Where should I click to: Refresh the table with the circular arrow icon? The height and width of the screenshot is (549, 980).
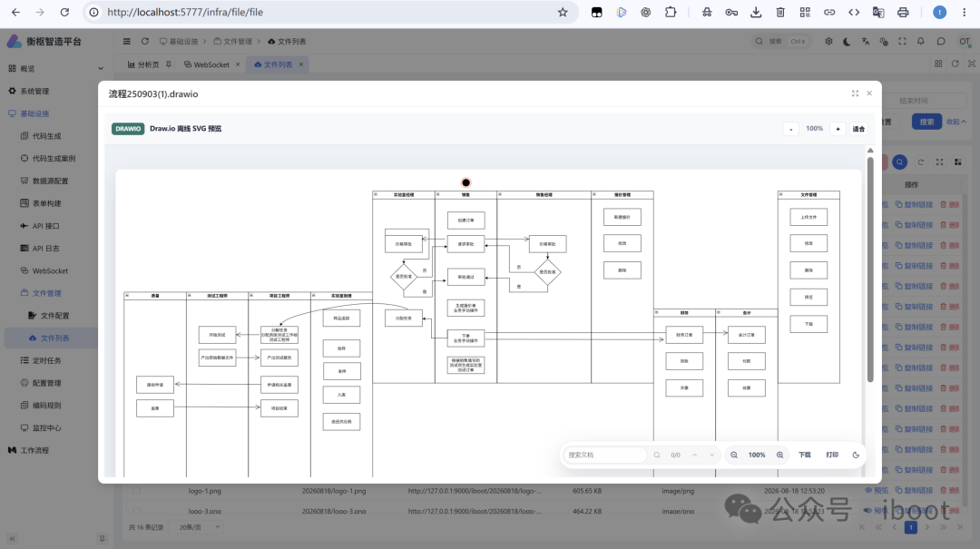pyautogui.click(x=921, y=162)
